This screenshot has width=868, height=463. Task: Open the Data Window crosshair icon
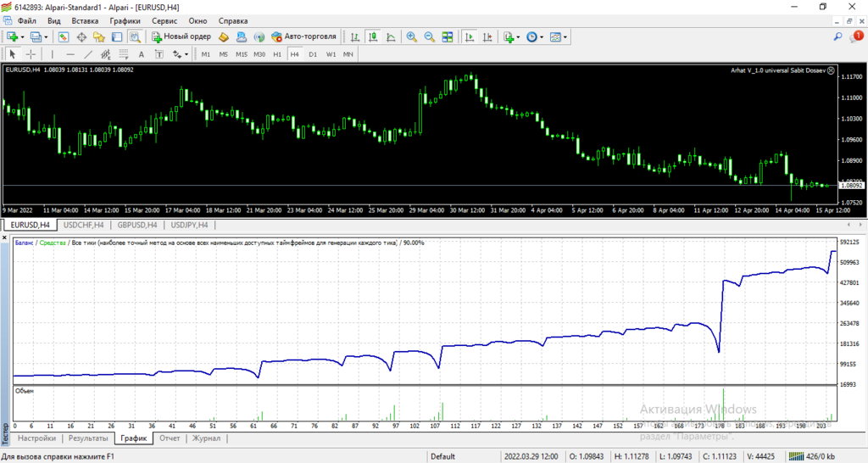point(81,37)
